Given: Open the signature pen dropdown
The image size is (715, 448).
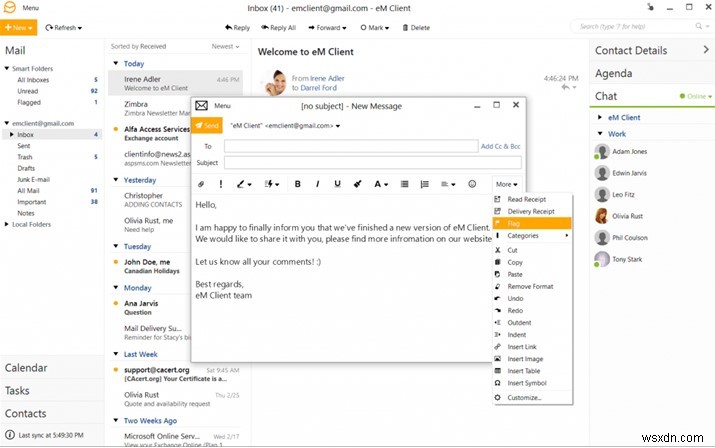Looking at the screenshot, I should click(x=244, y=184).
